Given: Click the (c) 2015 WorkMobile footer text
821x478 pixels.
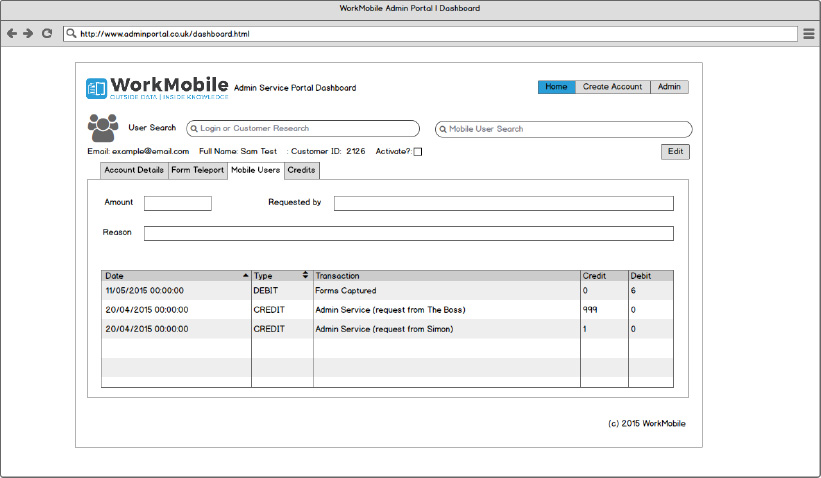Looking at the screenshot, I should (647, 424).
